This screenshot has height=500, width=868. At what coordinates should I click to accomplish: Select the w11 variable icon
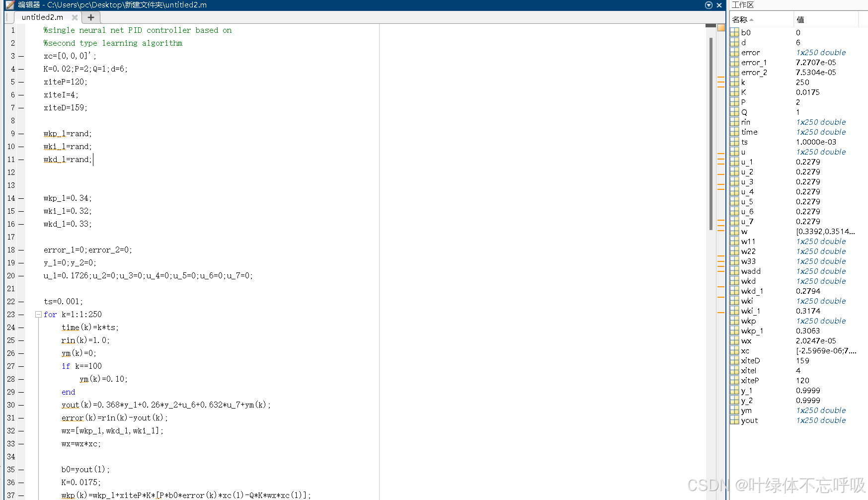tap(734, 241)
